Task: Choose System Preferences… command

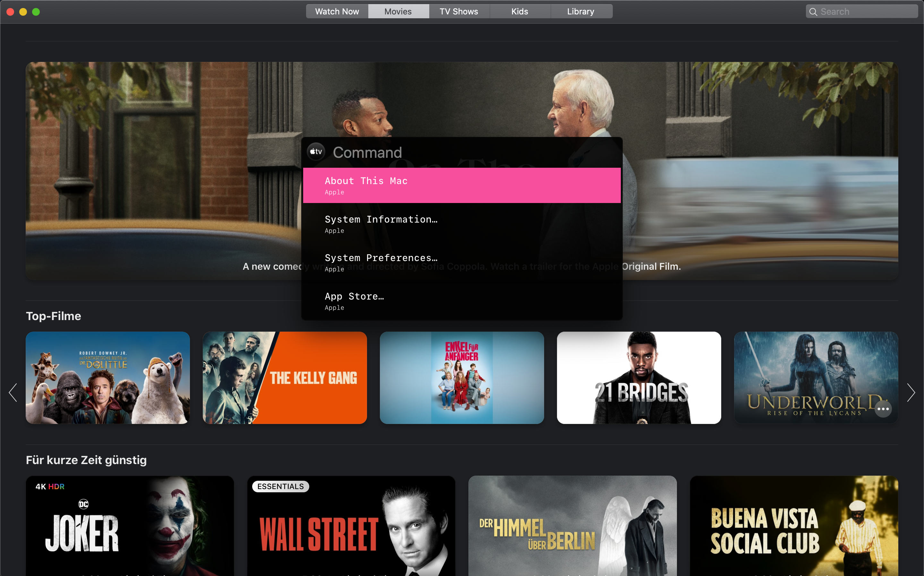Action: [x=462, y=262]
